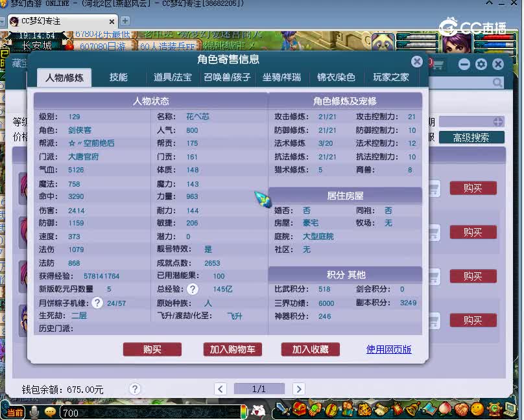524x420 pixels.
Task: Switch to the 道具/法宝 tab
Action: pos(173,78)
